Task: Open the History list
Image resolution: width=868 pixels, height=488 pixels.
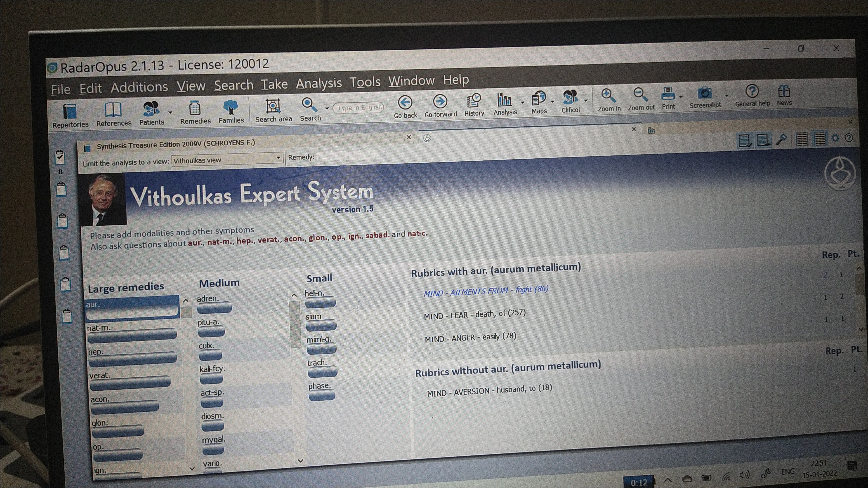Action: [x=474, y=105]
